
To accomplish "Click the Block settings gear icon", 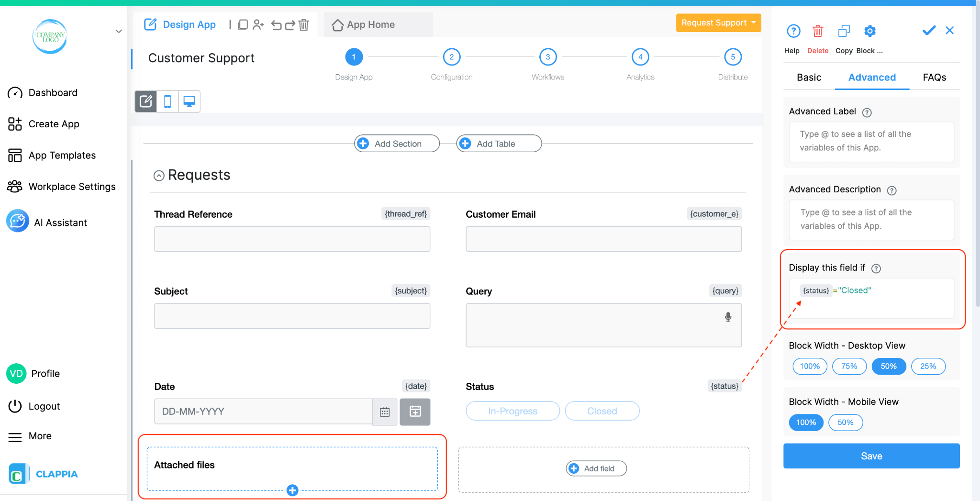I will (869, 31).
